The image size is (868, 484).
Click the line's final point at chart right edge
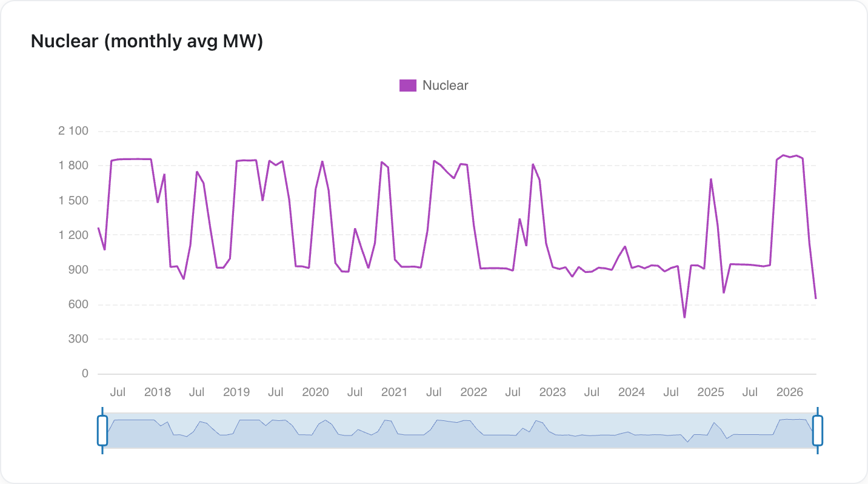(816, 298)
